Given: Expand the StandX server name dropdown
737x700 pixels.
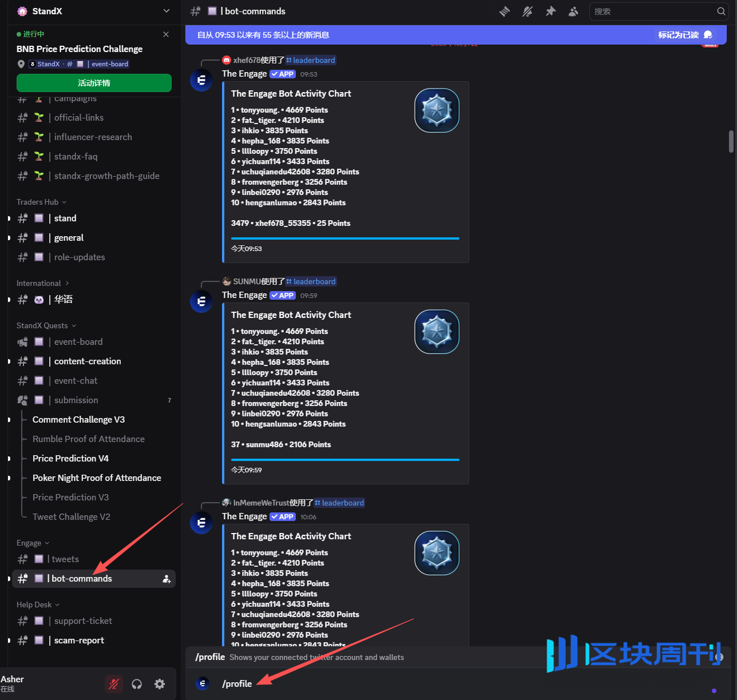Looking at the screenshot, I should (x=167, y=11).
